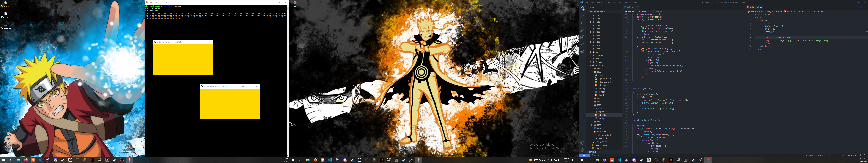This screenshot has width=868, height=163.
Task: Open the Search view in VS Code activity bar
Action: point(582,16)
